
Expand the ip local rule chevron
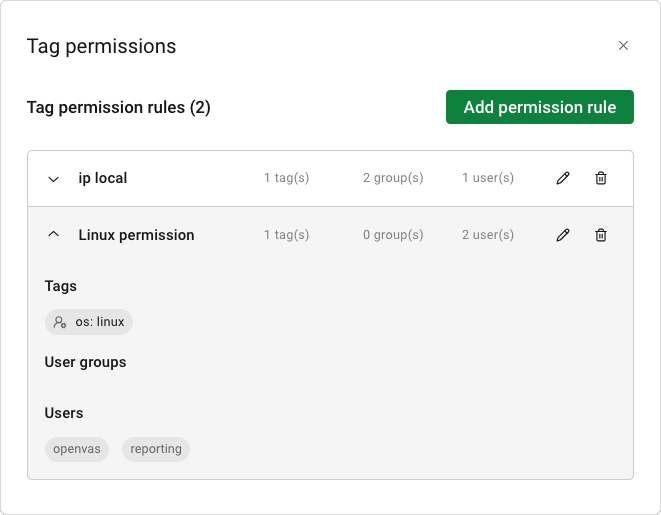(x=54, y=179)
